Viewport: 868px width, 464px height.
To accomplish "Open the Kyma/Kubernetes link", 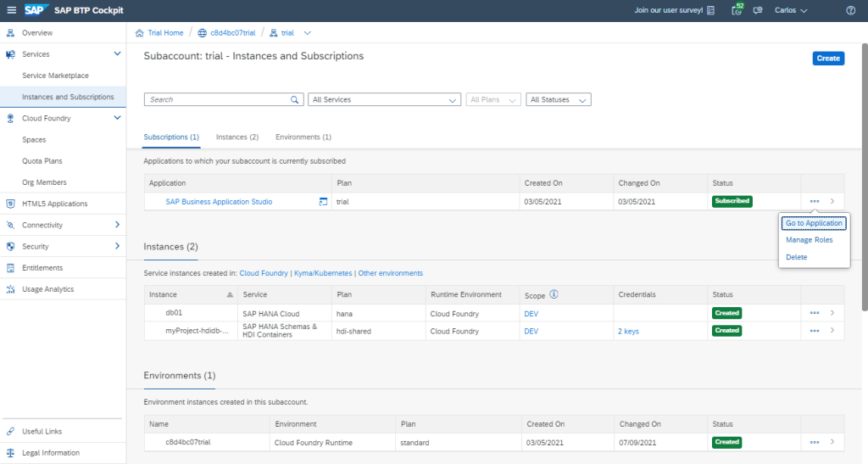I will click(323, 273).
